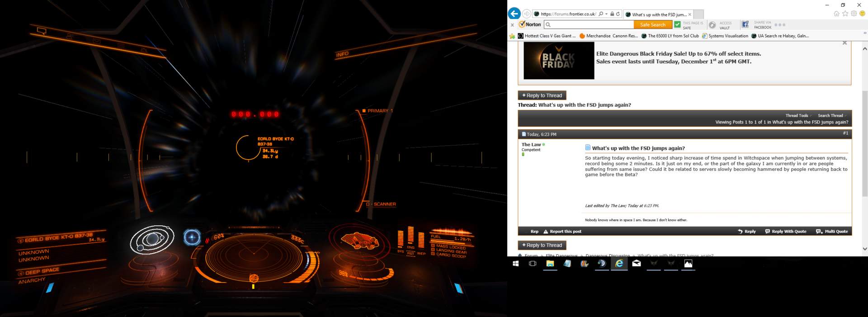Click the security padlock icon in address bar

click(612, 14)
